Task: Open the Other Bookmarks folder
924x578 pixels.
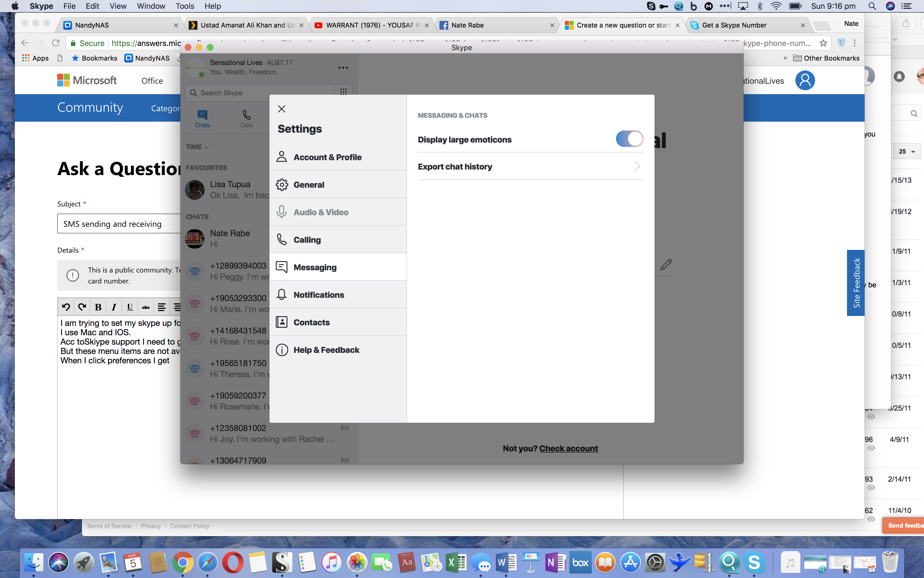Action: 826,58
